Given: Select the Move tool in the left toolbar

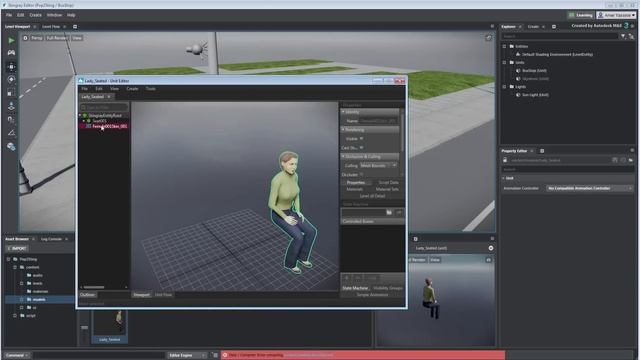Looking at the screenshot, I should 11,67.
